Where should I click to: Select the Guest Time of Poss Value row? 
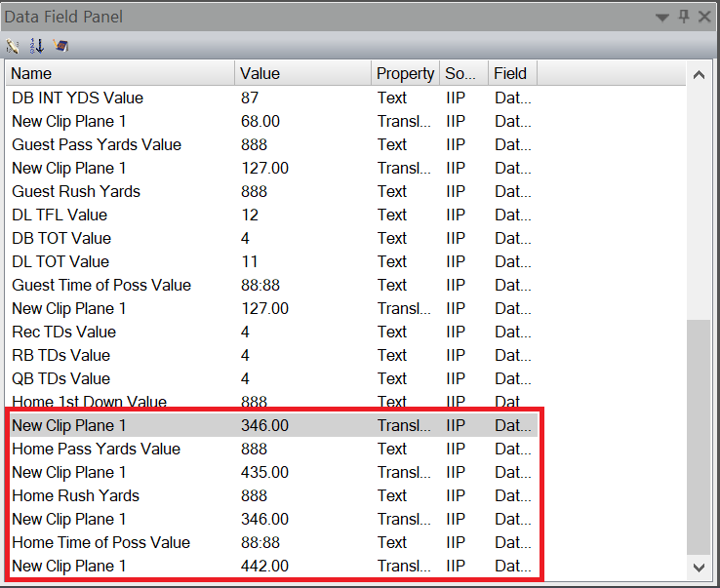(101, 285)
